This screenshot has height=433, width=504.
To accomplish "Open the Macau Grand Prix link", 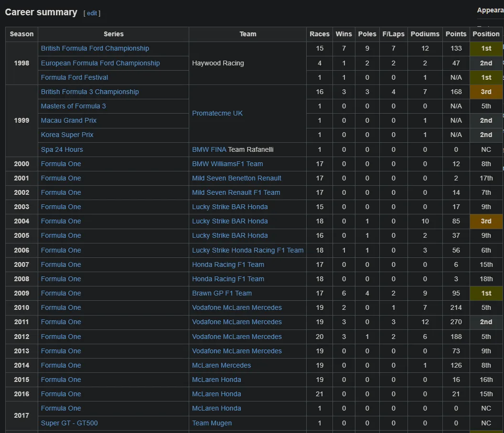I will 69,120.
